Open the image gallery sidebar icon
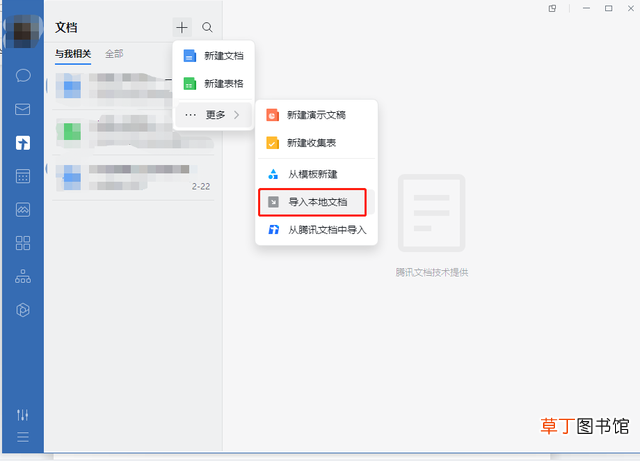 pyautogui.click(x=23, y=209)
